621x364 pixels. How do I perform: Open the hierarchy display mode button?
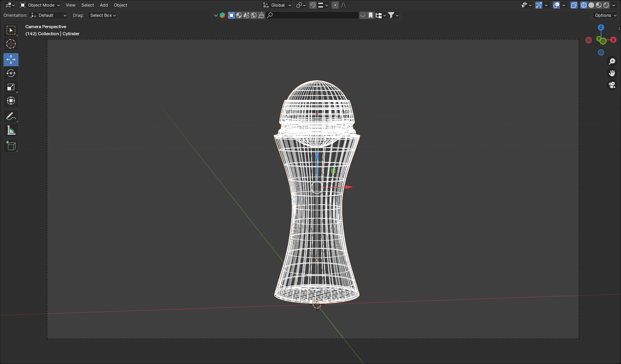[x=381, y=15]
